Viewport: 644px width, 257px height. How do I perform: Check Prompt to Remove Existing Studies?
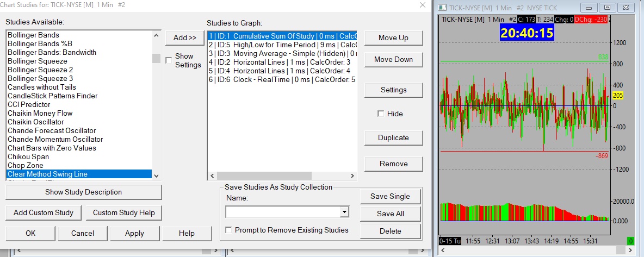(x=229, y=230)
